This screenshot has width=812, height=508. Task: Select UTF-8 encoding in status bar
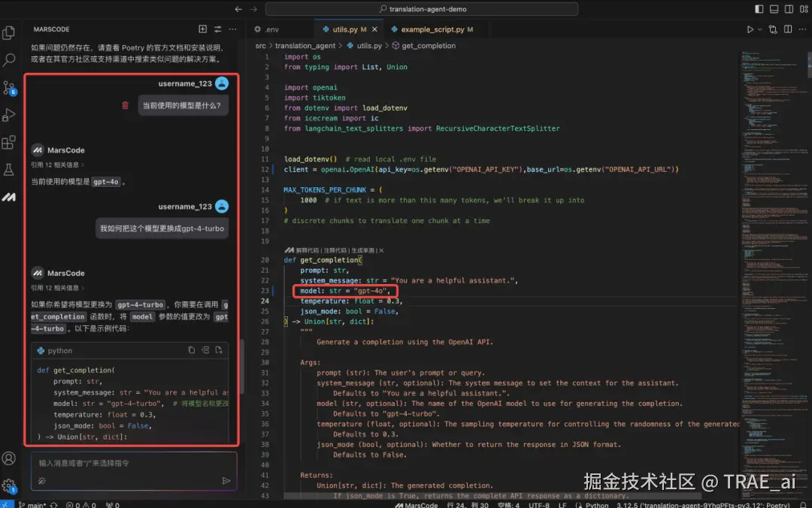click(x=538, y=505)
